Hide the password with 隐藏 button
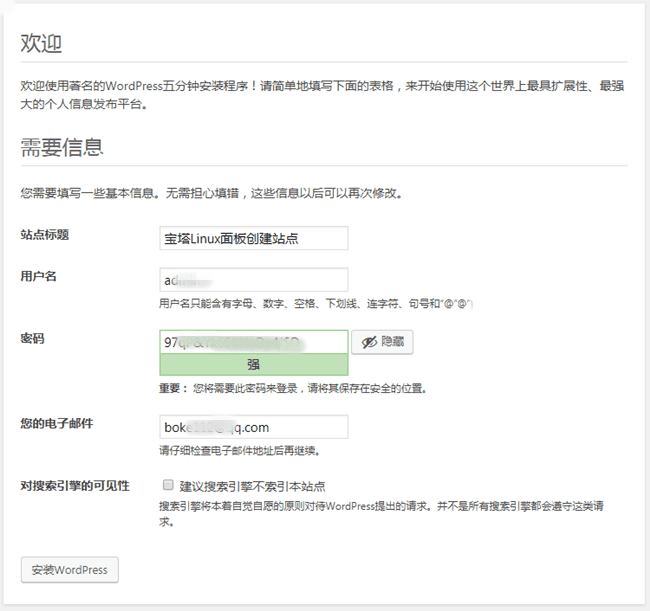Viewport: 650px width, 611px height. pos(382,342)
